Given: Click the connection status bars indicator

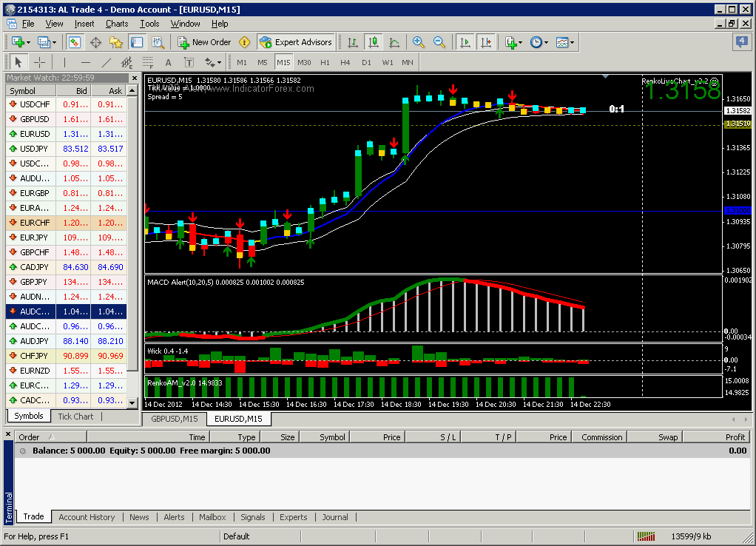Looking at the screenshot, I should tap(646, 536).
